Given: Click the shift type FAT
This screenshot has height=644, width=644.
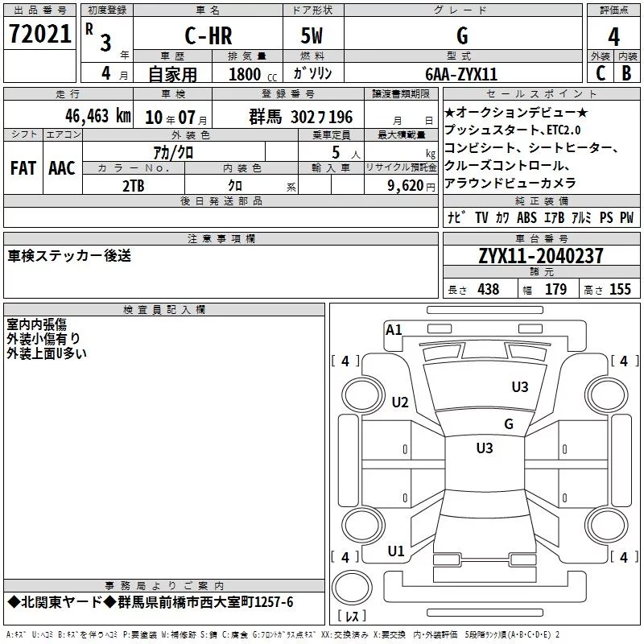Looking at the screenshot, I should tap(23, 168).
